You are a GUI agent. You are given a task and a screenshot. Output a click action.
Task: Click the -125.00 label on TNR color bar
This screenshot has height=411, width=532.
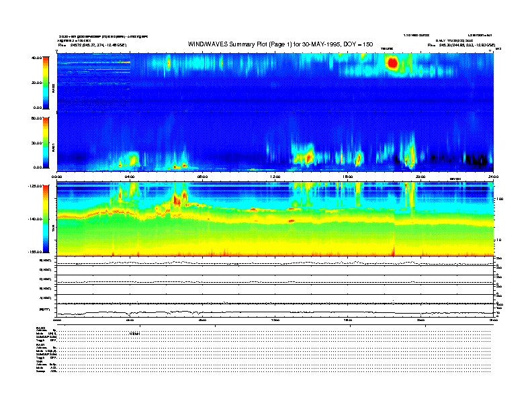pyautogui.click(x=36, y=186)
